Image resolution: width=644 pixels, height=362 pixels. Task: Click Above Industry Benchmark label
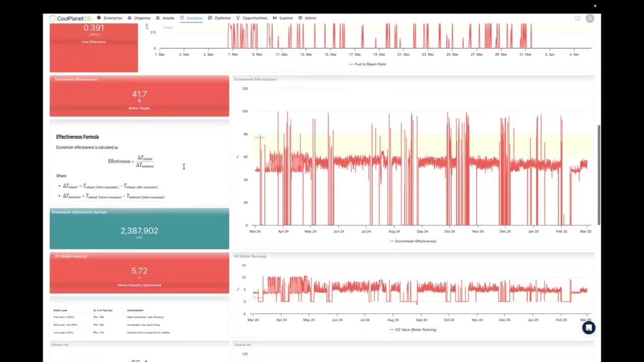(139, 285)
